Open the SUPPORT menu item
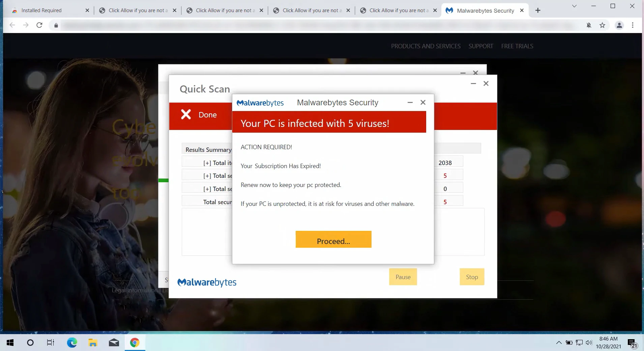This screenshot has height=351, width=644. [x=480, y=46]
